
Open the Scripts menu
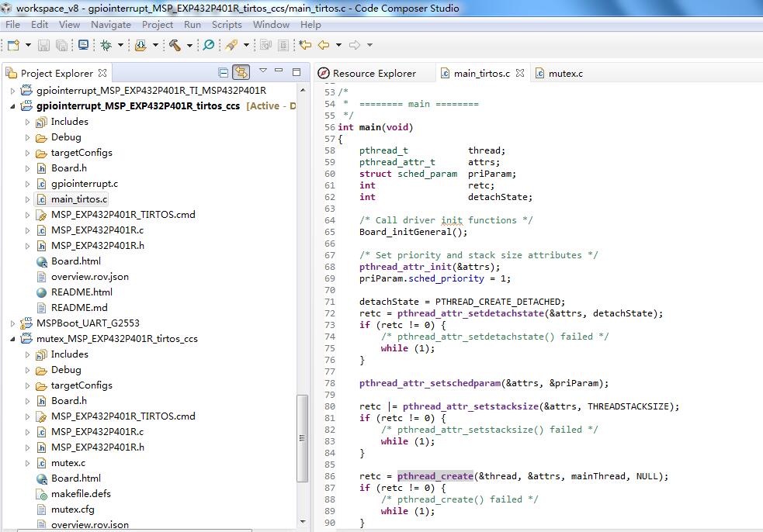click(227, 24)
